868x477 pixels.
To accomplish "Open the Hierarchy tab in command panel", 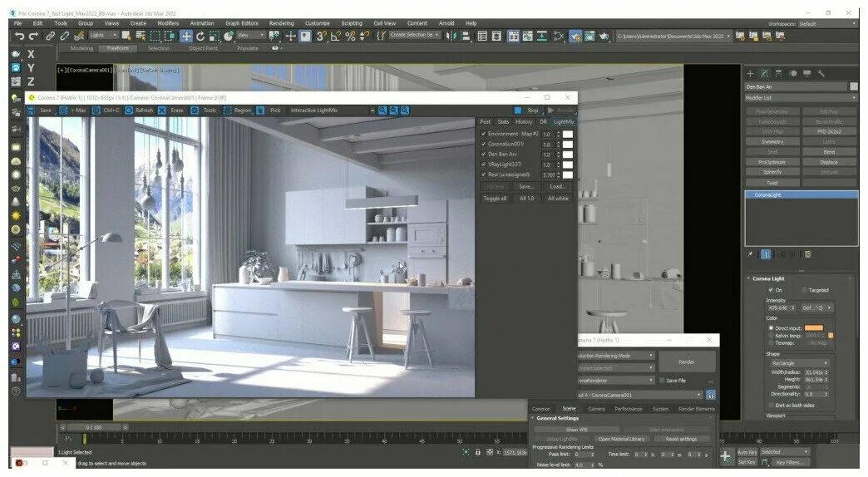I will pyautogui.click(x=779, y=74).
